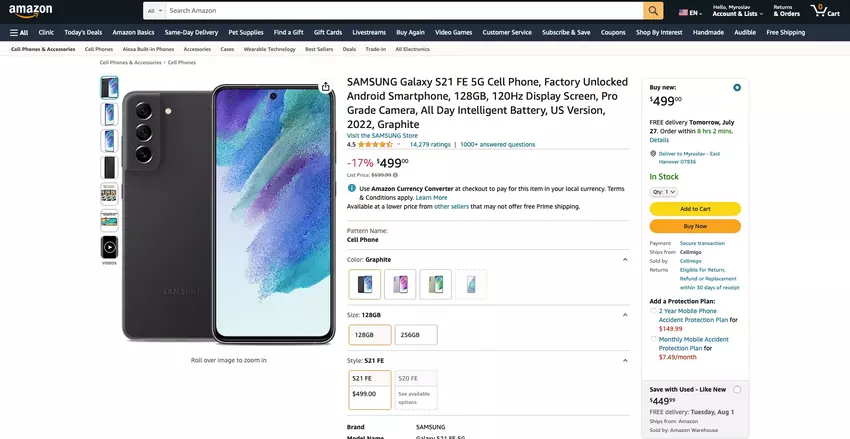Open the Best Sellers subnav item
This screenshot has height=439, width=850.
319,49
